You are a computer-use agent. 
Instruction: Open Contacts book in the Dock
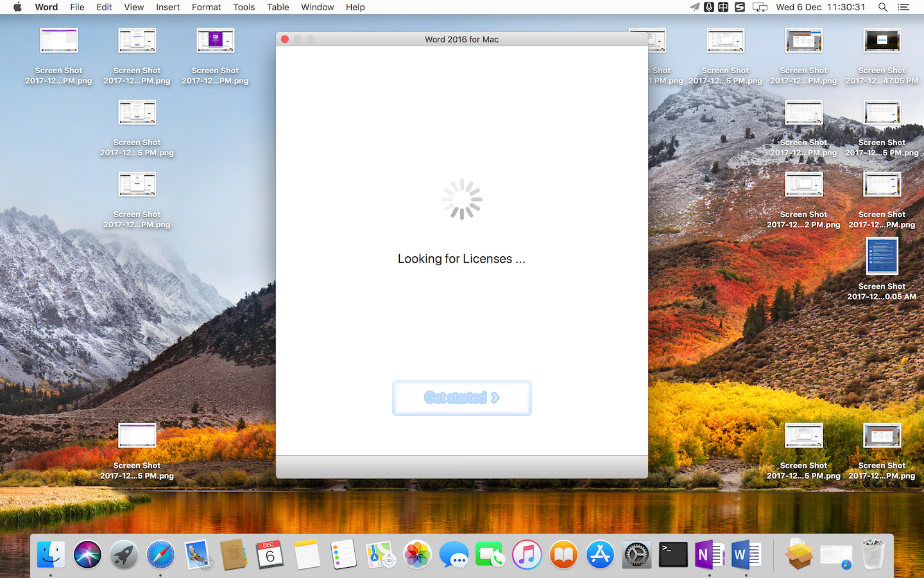pyautogui.click(x=234, y=555)
